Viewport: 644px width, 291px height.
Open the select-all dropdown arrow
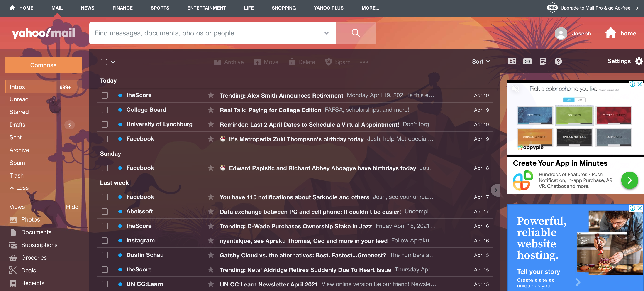tap(113, 62)
